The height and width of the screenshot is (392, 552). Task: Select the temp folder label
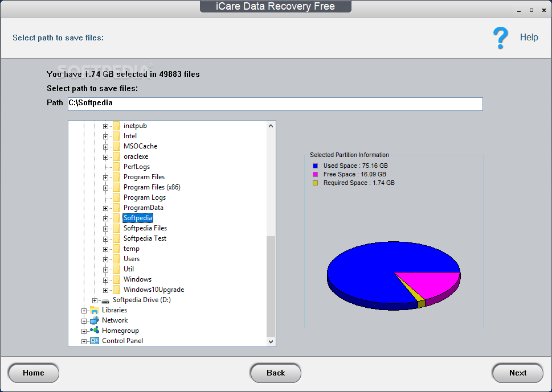[x=132, y=249]
